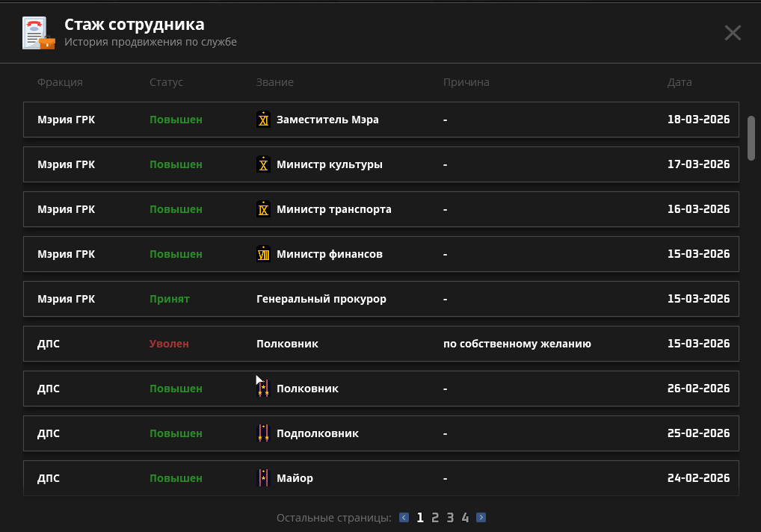
Task: Go to the previous page with left arrow
Action: 404,517
